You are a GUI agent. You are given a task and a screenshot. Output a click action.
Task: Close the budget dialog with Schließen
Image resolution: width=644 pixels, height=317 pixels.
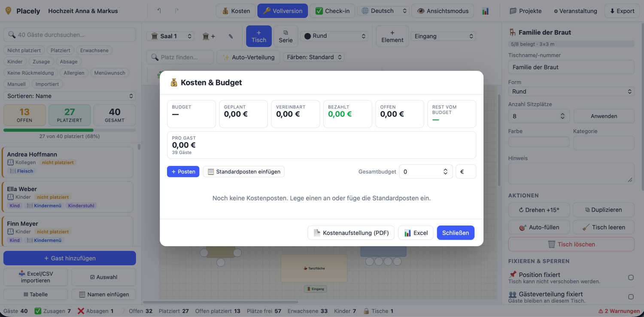456,233
